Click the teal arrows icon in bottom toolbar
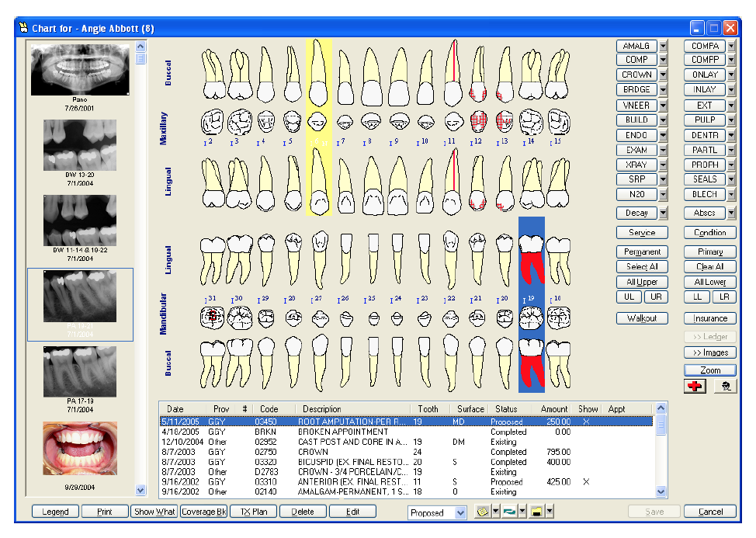Screen dimensions: 756x538 509,512
